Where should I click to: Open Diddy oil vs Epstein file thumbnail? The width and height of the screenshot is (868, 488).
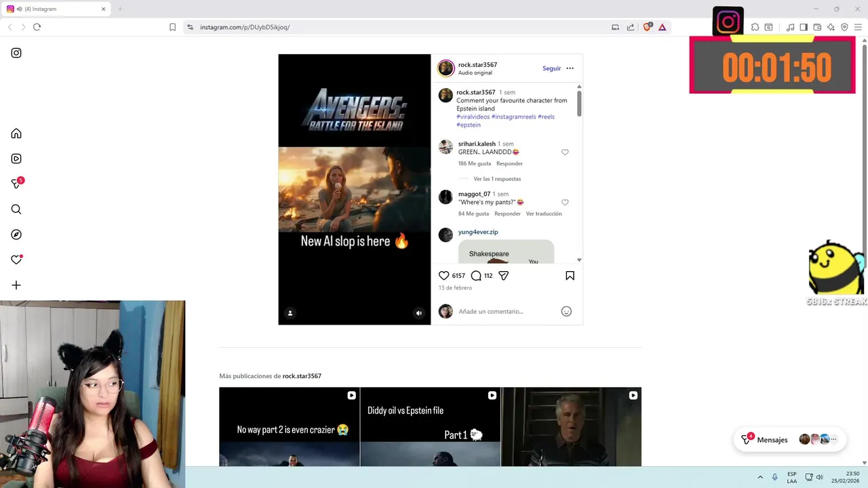pyautogui.click(x=430, y=427)
